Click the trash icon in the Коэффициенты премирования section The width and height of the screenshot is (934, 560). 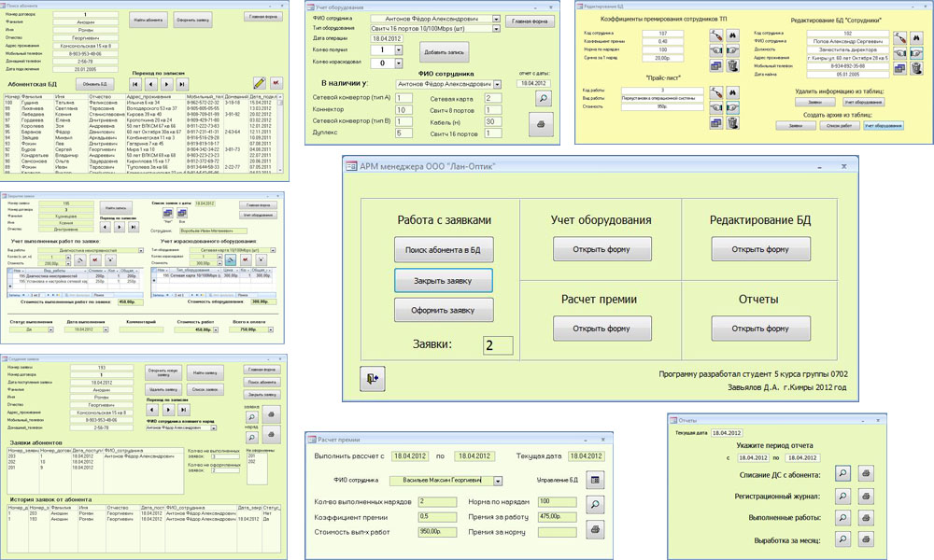tap(732, 65)
